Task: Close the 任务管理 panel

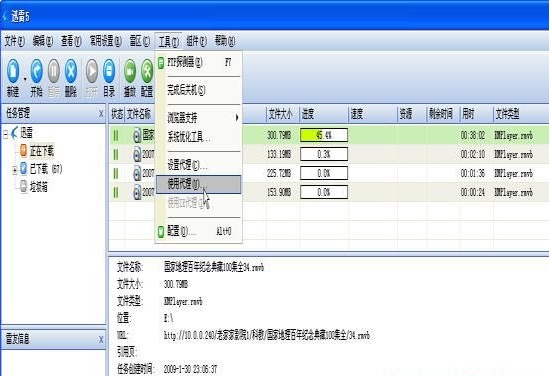Action: pyautogui.click(x=101, y=114)
